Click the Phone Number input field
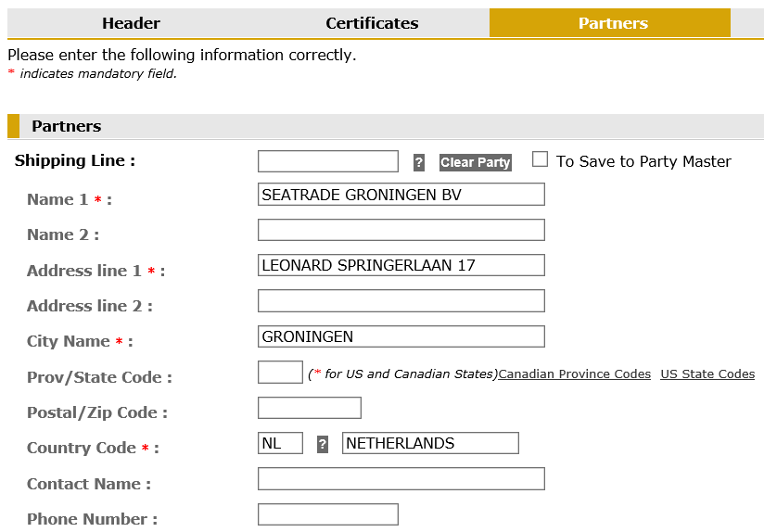Image resolution: width=764 pixels, height=532 pixels. click(328, 514)
